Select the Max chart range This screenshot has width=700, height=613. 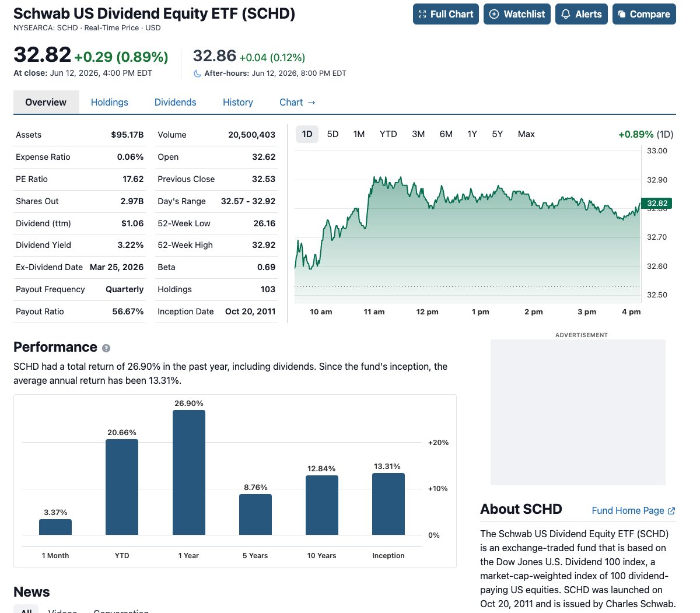tap(526, 134)
